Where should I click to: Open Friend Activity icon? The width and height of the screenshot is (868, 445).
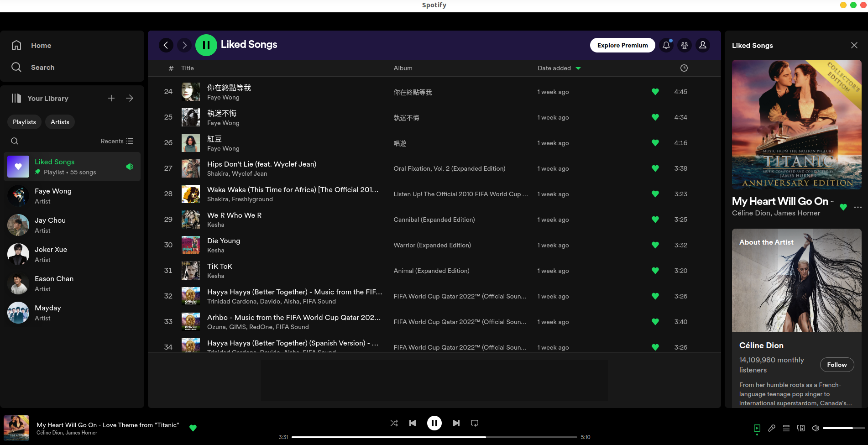[685, 45]
